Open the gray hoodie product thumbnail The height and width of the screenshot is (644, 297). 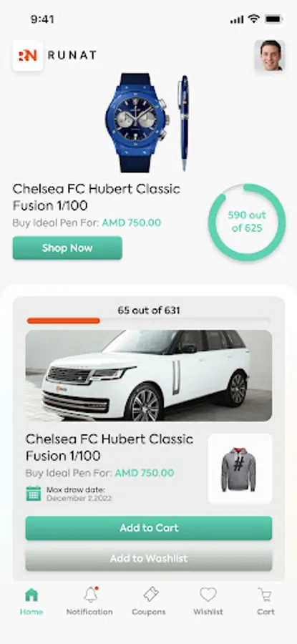(x=240, y=469)
